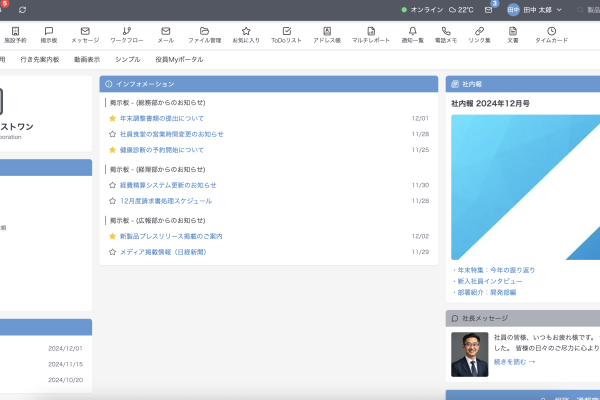Switch to シンプル tab
The height and width of the screenshot is (400, 600).
[128, 59]
